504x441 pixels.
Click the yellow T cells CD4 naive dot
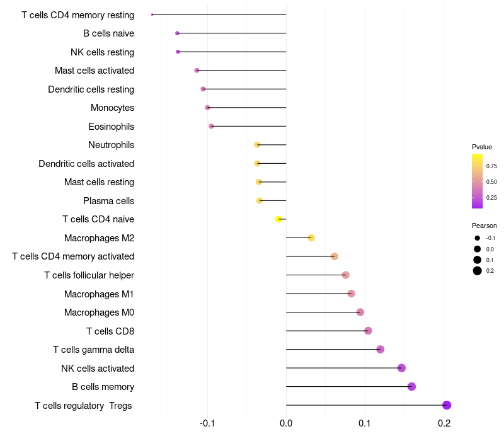click(278, 219)
